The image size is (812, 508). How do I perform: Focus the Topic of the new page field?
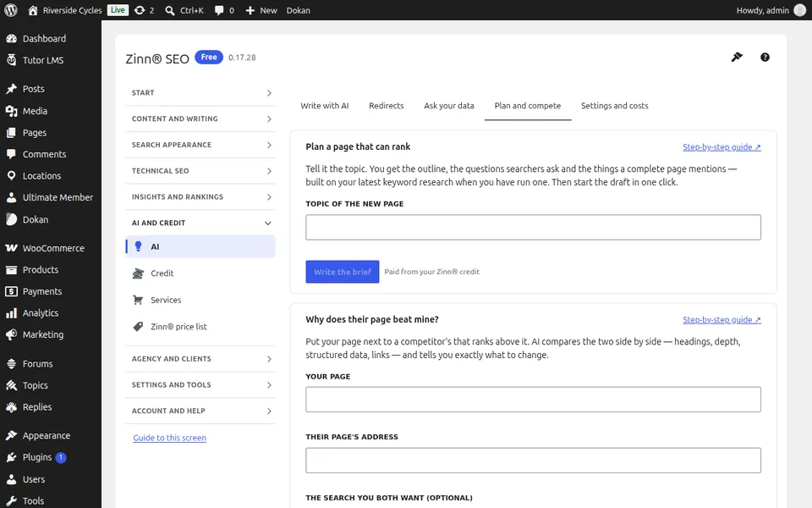pos(534,227)
